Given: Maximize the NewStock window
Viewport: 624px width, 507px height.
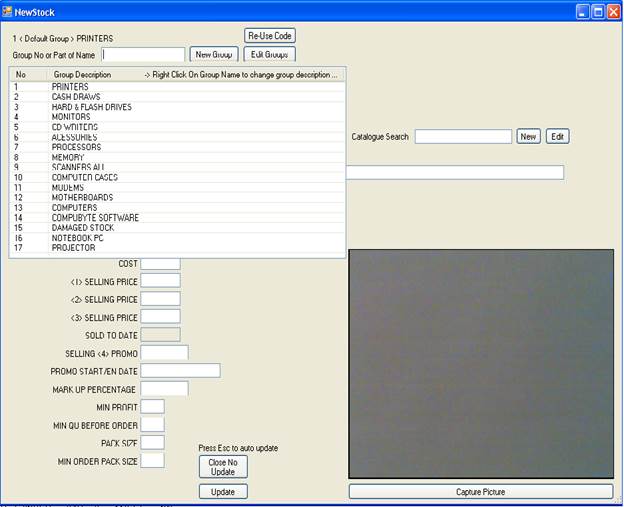Looking at the screenshot, I should 598,12.
